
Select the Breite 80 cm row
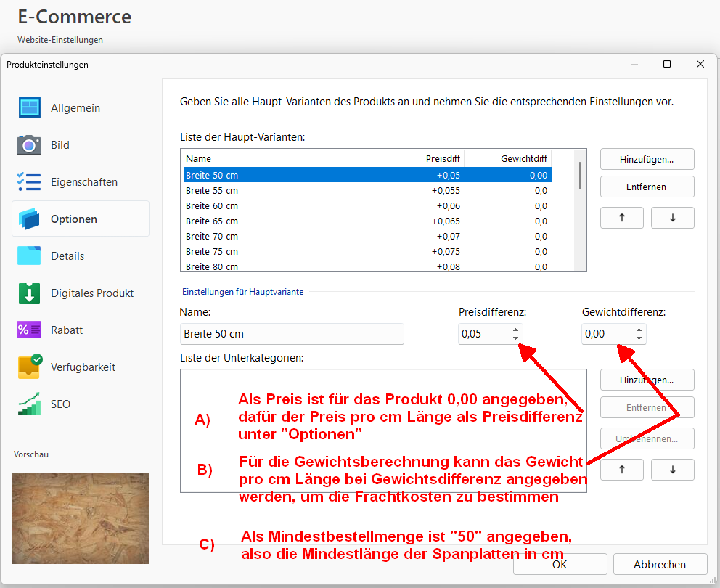[367, 266]
